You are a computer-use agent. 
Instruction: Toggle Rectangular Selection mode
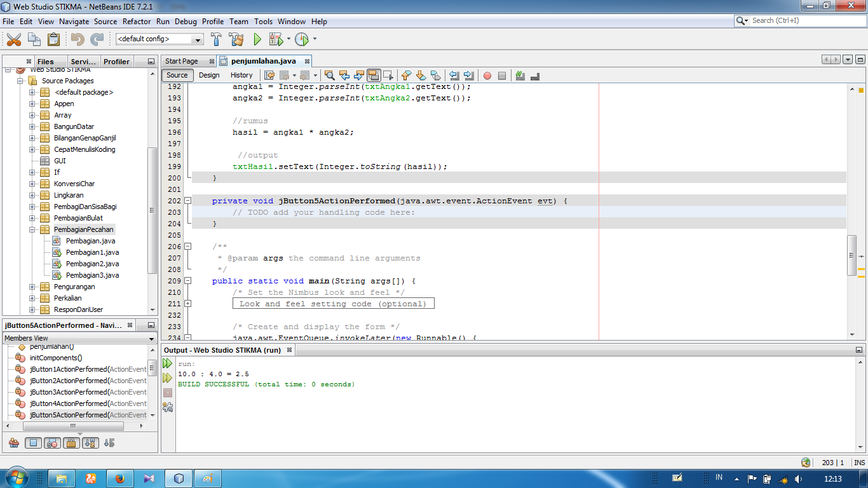pyautogui.click(x=388, y=76)
